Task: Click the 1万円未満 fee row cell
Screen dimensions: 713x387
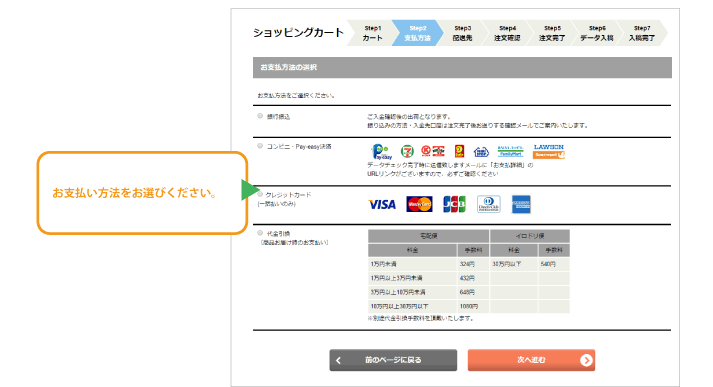Action: click(x=412, y=264)
